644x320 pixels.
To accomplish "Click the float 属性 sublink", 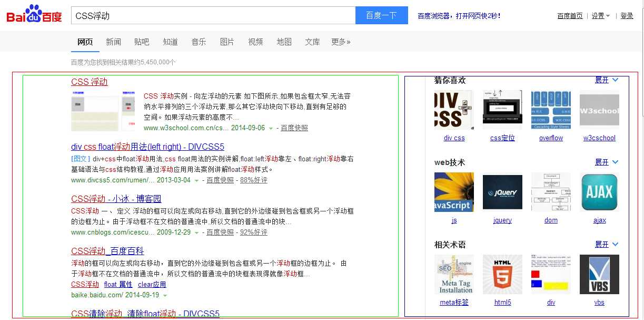I will (118, 285).
